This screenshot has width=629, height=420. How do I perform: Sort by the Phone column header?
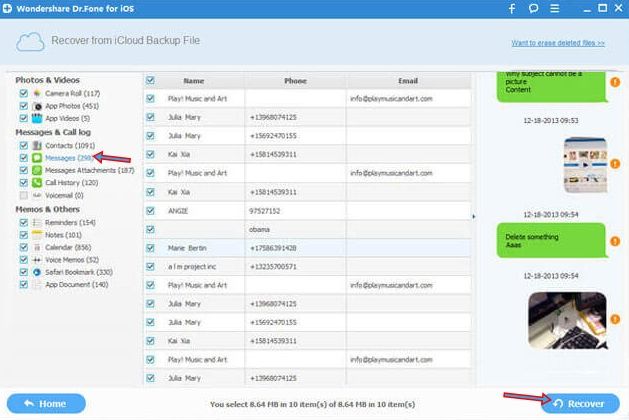click(x=295, y=81)
